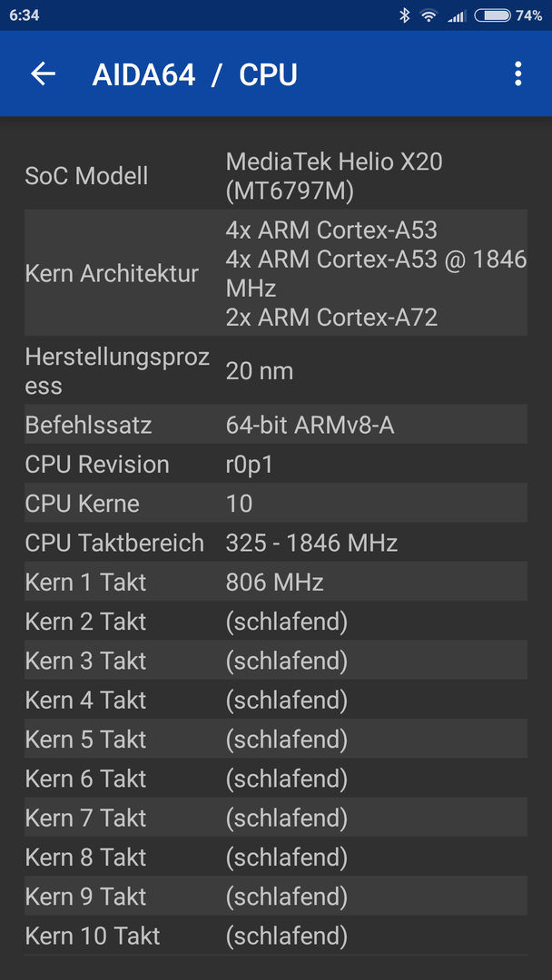
Task: Select the SoC Modell row
Action: pos(276,176)
